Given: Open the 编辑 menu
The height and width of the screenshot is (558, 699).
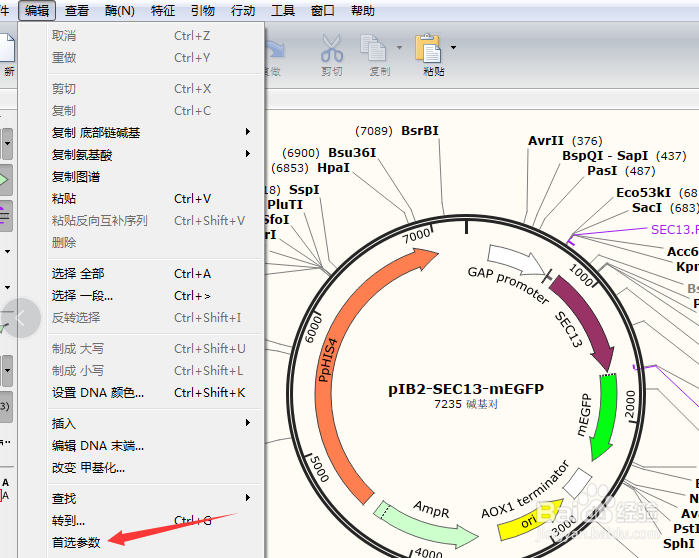Looking at the screenshot, I should [x=37, y=10].
